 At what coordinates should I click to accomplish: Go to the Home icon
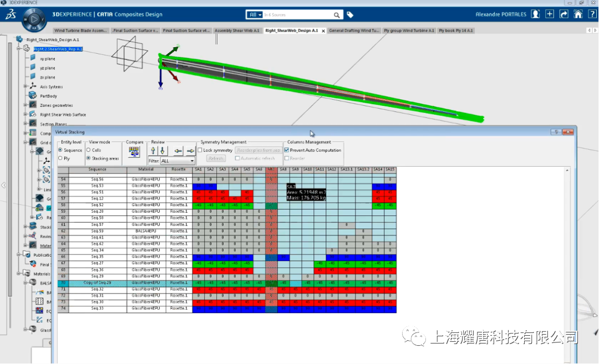click(578, 14)
